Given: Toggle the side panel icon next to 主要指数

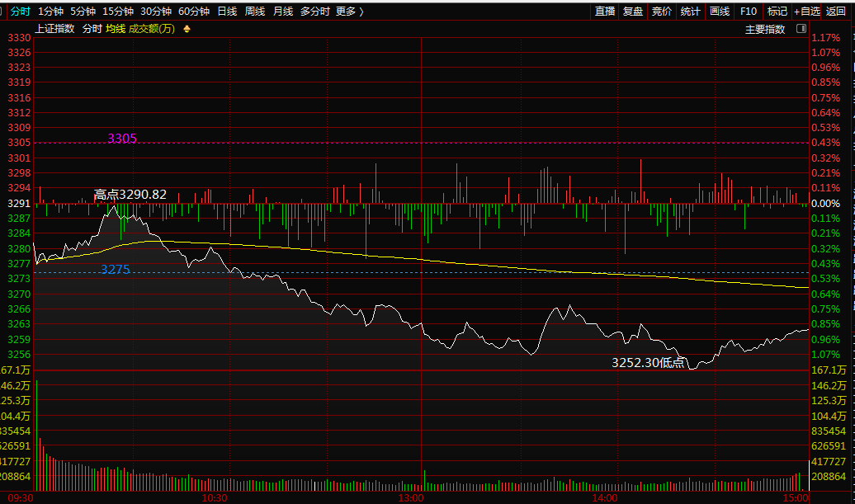Looking at the screenshot, I should click(801, 29).
